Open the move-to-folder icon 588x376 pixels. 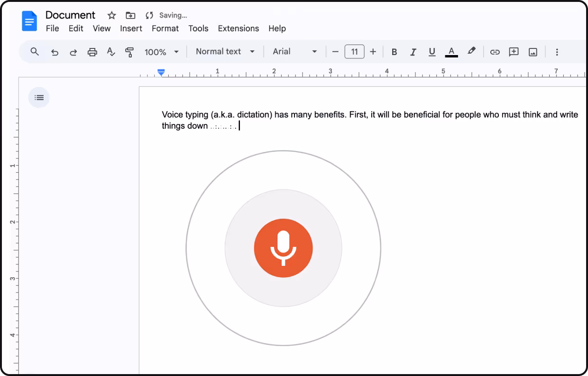[130, 16]
